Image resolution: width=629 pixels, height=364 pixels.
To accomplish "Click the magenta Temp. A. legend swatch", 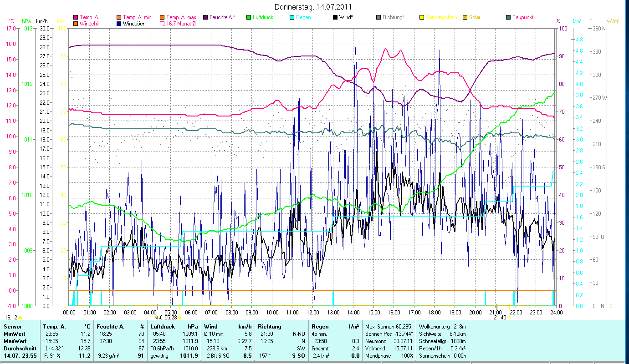I will point(76,17).
